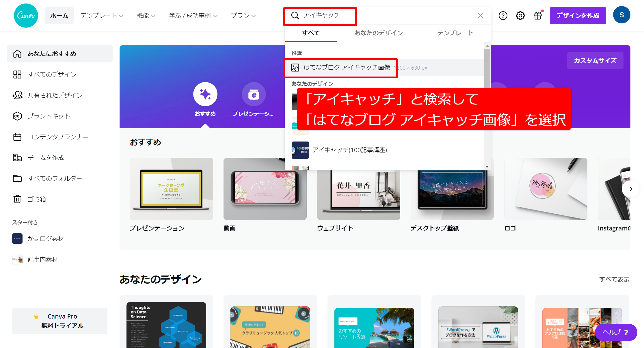Viewport: 644px width, 348px height.
Task: Click the ホーム nav button
Action: coord(59,16)
